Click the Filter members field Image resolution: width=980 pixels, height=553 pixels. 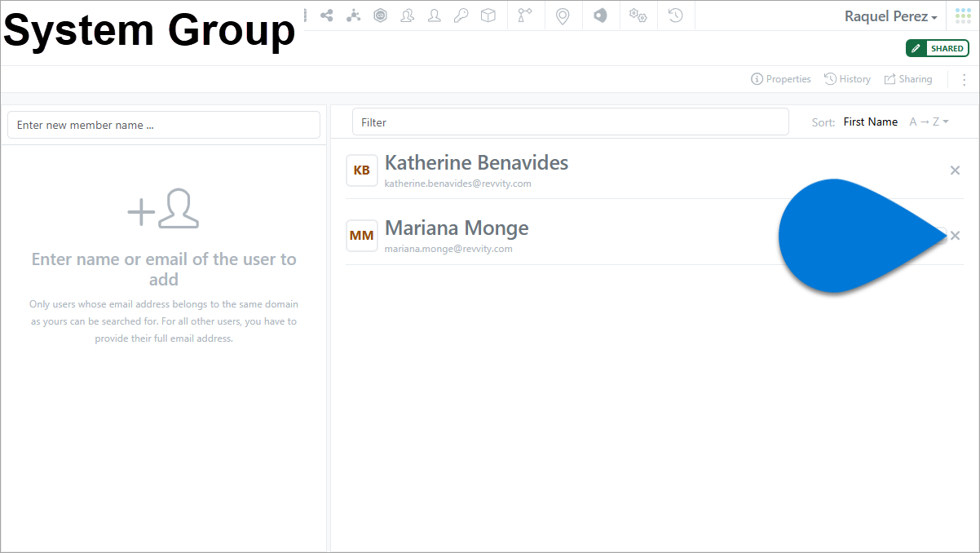tap(571, 122)
